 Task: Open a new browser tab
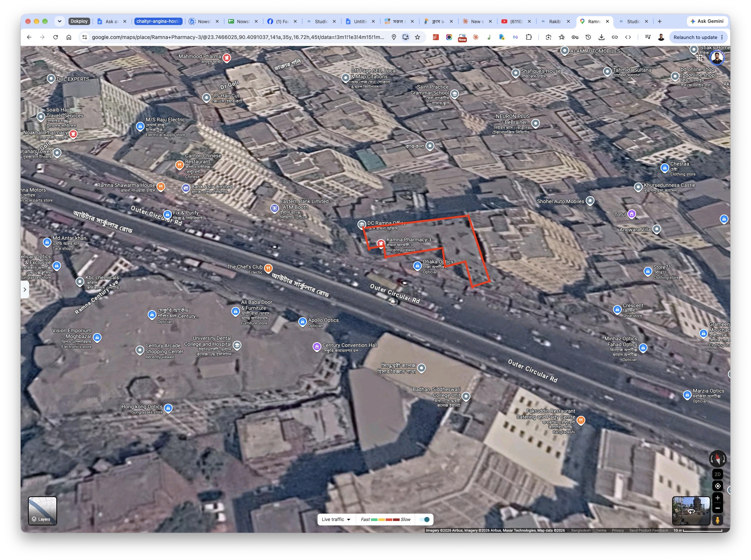point(660,21)
